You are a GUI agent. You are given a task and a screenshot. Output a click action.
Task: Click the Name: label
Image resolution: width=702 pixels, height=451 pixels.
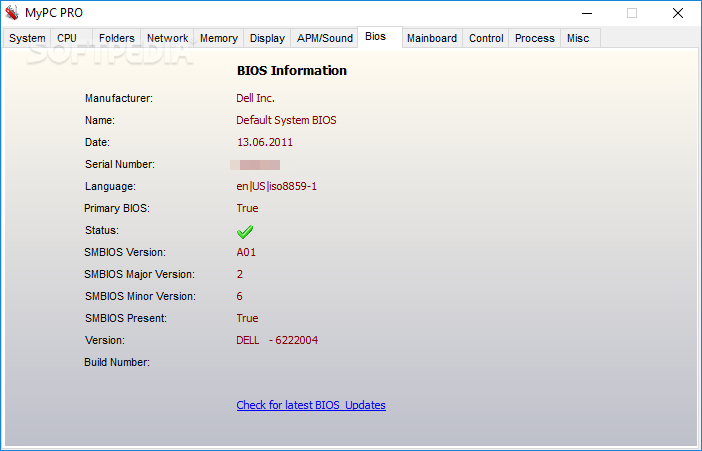coord(100,120)
